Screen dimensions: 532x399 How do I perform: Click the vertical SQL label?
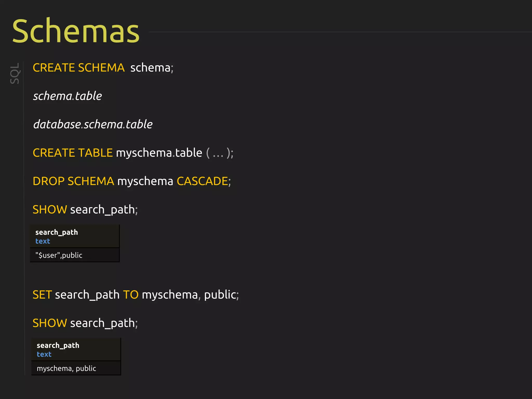(15, 73)
